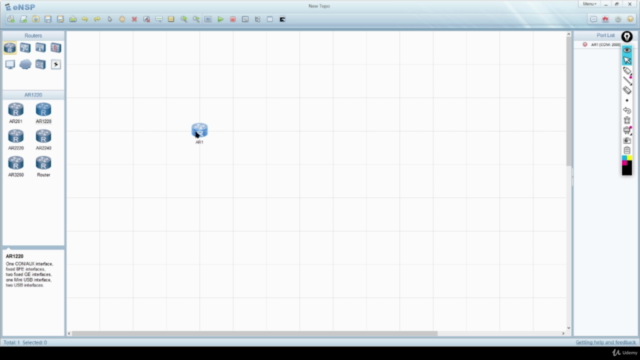This screenshot has height=360, width=640.
Task: Select the AR1 router on canvas
Action: click(x=200, y=130)
